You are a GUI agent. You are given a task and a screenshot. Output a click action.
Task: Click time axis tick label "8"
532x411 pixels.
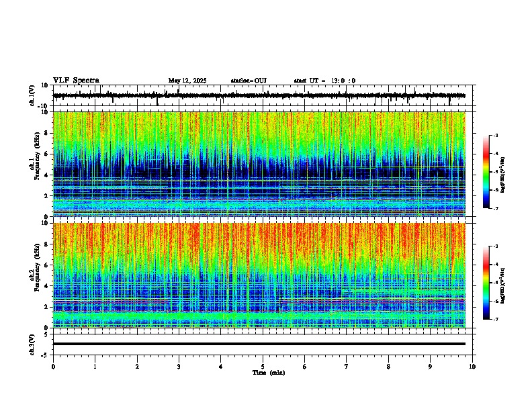click(388, 367)
